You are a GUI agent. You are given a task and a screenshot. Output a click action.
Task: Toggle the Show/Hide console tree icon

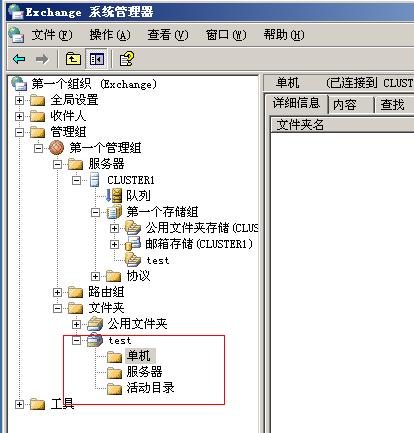coord(96,59)
